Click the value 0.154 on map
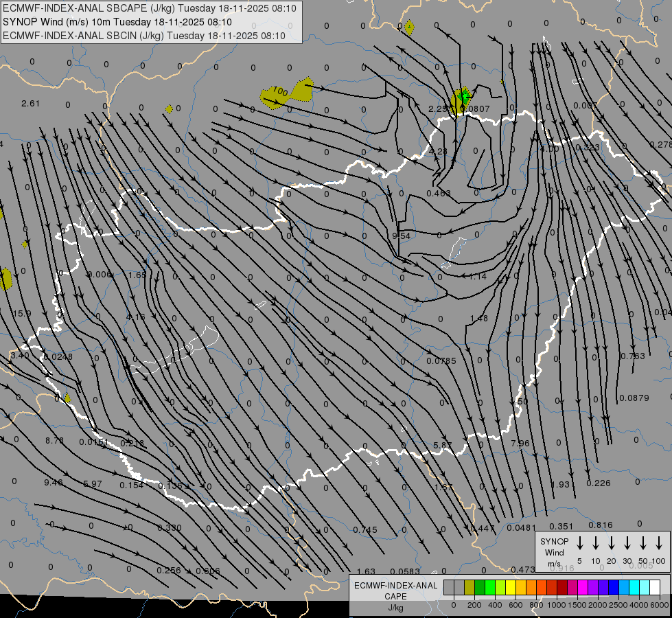 click(x=132, y=485)
